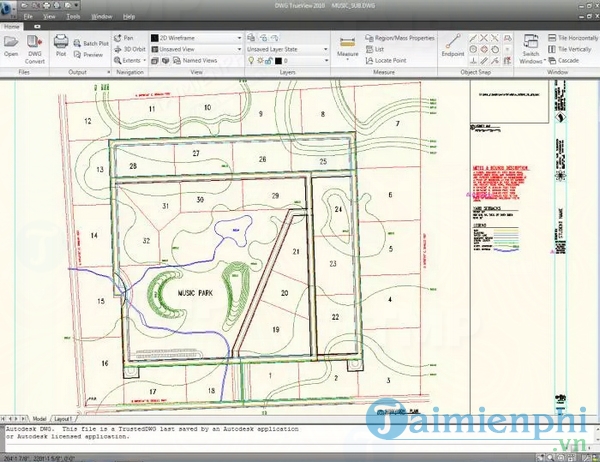600x462 pixels.
Task: Open the DWG Convert tool
Action: pyautogui.click(x=34, y=49)
